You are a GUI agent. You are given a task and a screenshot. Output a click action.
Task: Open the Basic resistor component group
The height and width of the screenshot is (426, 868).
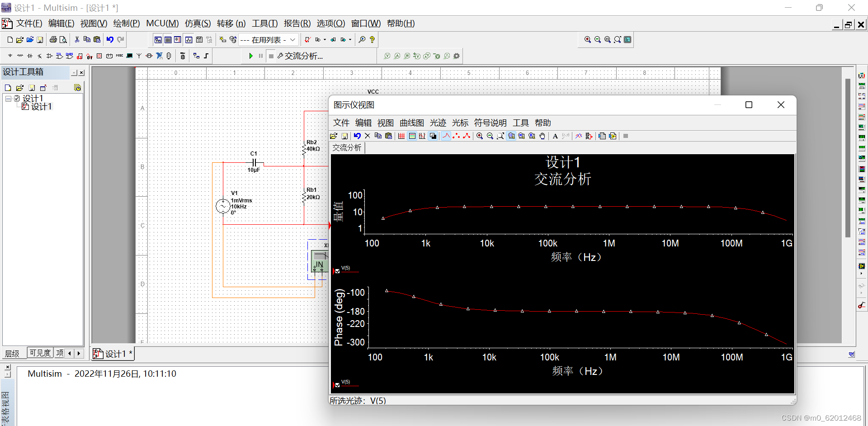click(x=20, y=56)
